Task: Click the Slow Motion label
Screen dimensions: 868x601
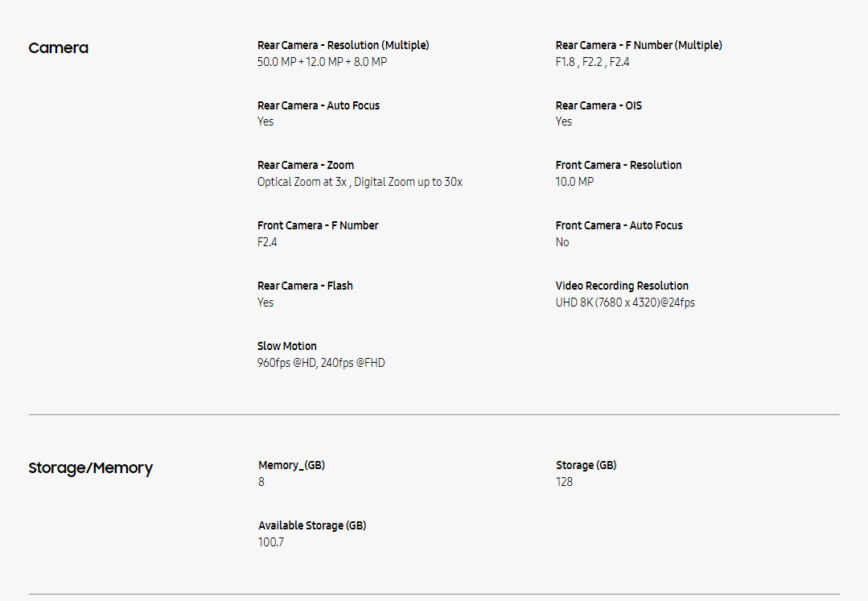Action: [x=287, y=346]
